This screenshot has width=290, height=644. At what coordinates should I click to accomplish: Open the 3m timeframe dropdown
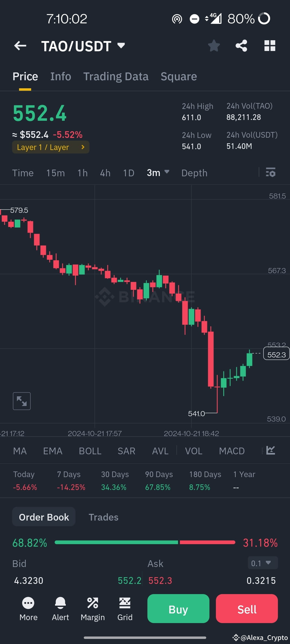(x=158, y=173)
